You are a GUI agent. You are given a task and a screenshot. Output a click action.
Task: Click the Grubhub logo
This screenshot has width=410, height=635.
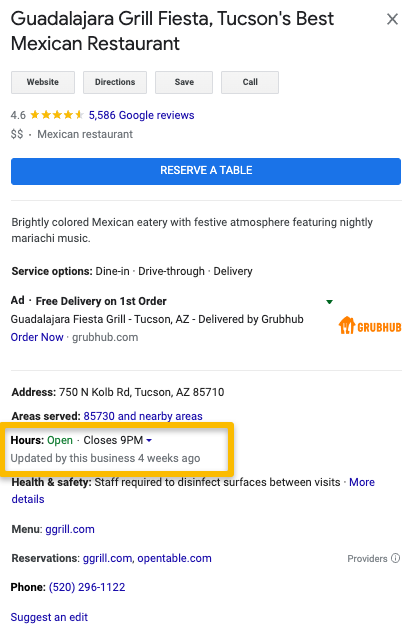(x=370, y=326)
